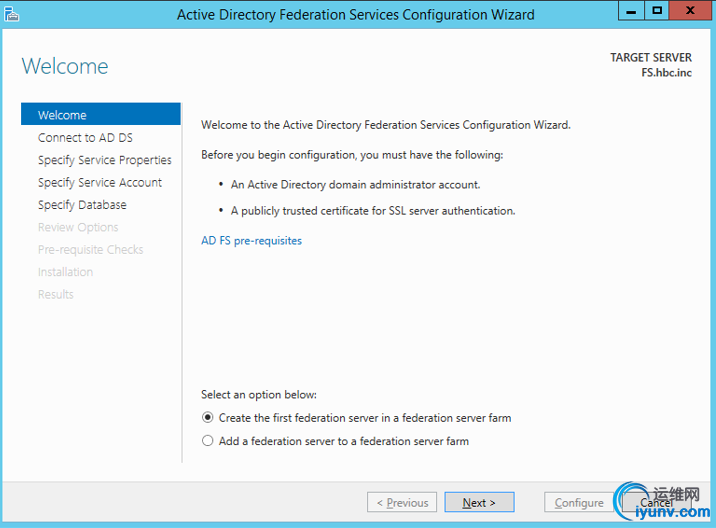The image size is (716, 528).
Task: Select the Results step
Action: coord(56,294)
